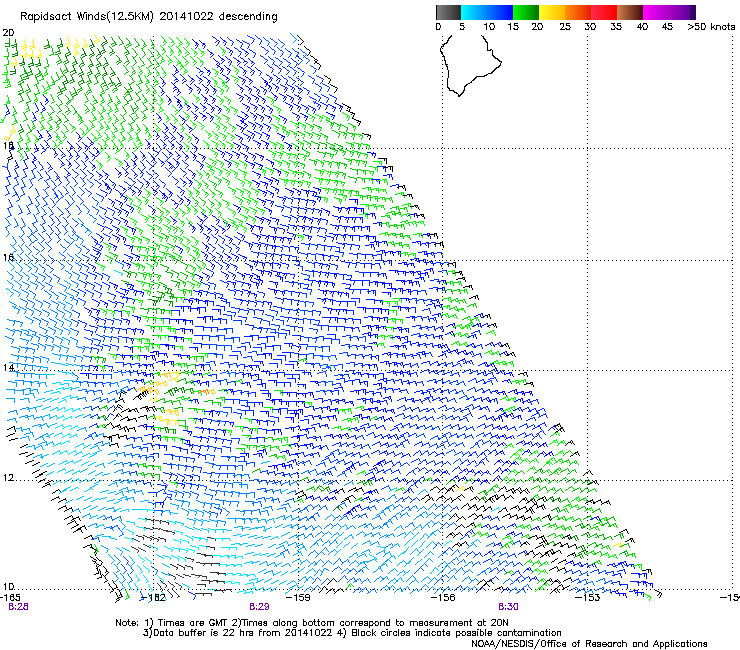Click the longitude axis label "-159"
The height and width of the screenshot is (650, 740).
[x=298, y=597]
